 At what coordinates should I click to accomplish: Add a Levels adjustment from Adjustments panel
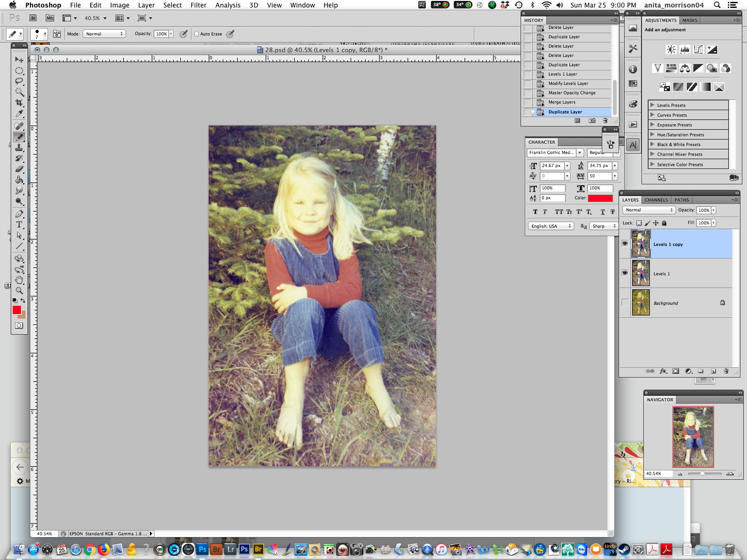(685, 49)
